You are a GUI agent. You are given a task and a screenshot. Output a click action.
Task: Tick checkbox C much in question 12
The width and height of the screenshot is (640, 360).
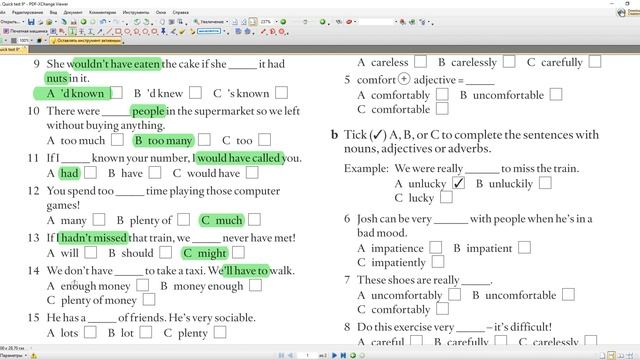point(254,220)
